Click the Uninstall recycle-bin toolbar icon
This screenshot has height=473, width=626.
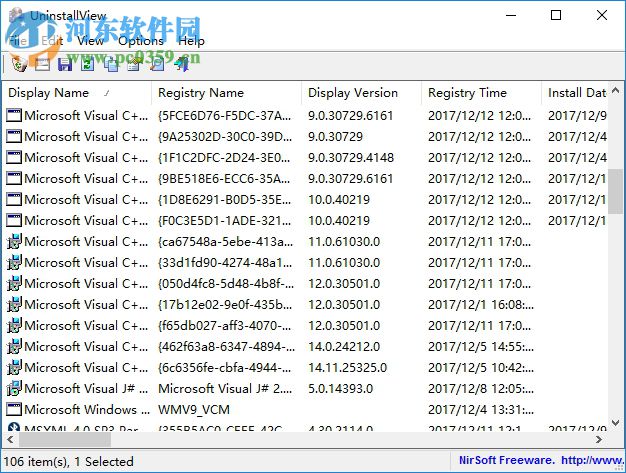pyautogui.click(x=19, y=64)
